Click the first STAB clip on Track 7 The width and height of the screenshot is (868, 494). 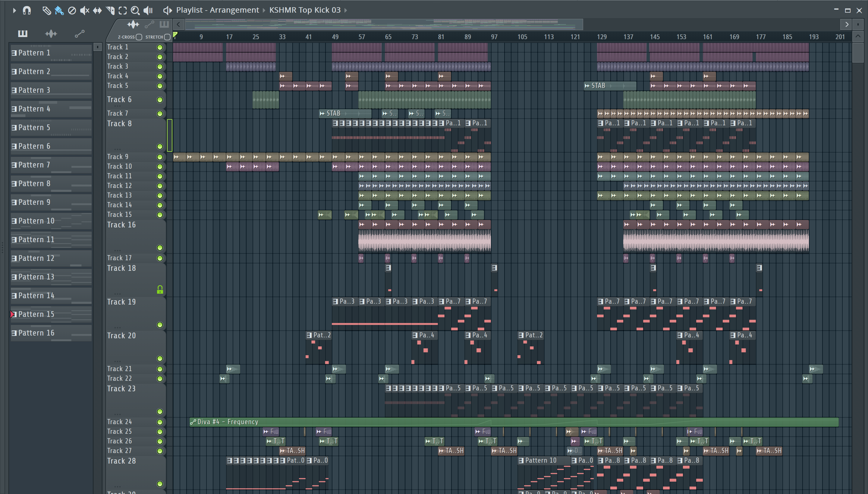pyautogui.click(x=345, y=113)
